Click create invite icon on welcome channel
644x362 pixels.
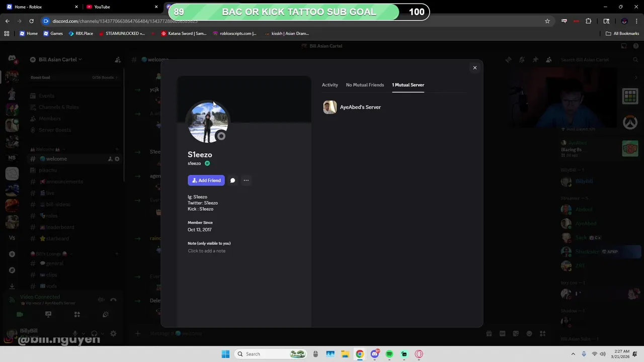110,159
